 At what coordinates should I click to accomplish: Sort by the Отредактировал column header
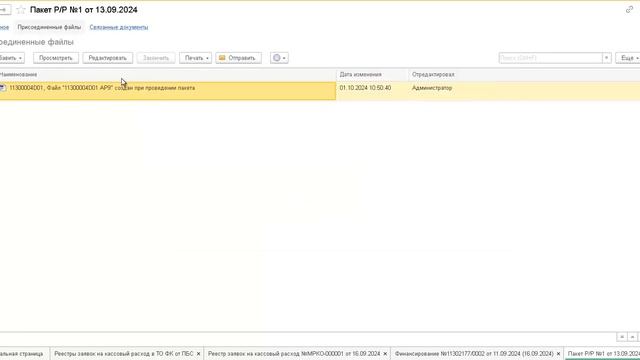[x=524, y=75]
